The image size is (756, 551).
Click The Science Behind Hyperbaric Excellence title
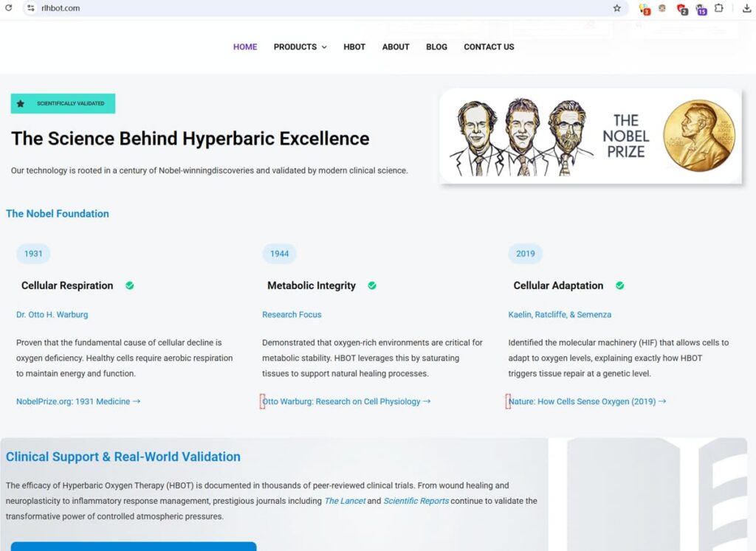190,139
